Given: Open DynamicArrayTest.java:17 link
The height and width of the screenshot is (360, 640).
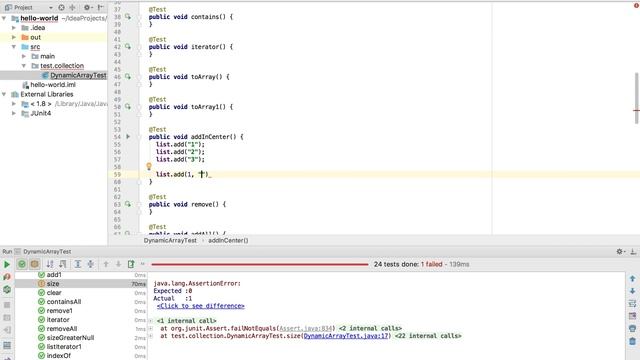Looking at the screenshot, I should pyautogui.click(x=346, y=336).
